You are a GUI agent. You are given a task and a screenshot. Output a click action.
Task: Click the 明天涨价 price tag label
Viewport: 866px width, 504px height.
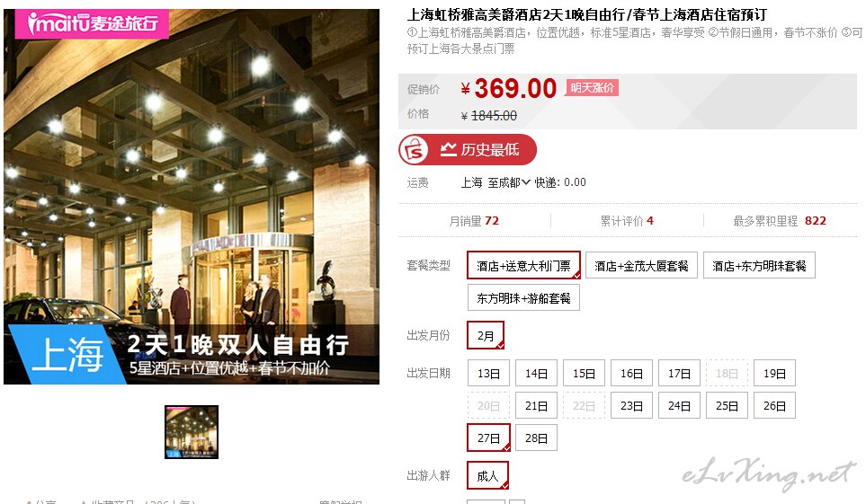click(592, 88)
